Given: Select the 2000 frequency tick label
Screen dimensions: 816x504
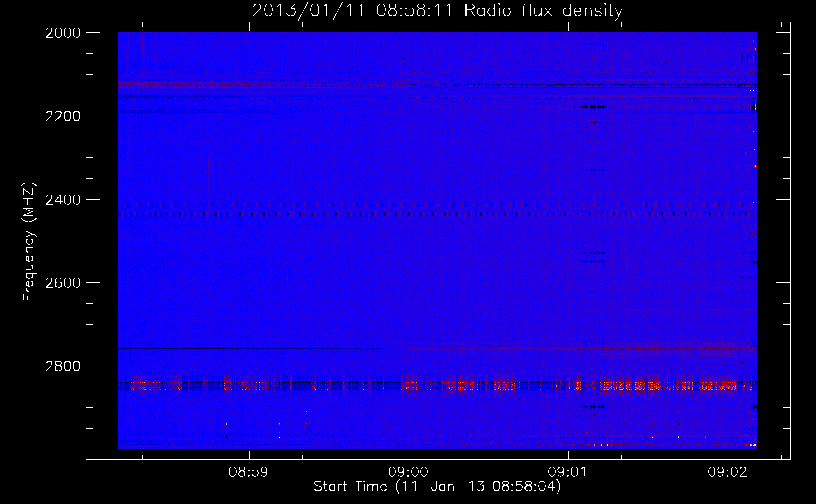Looking at the screenshot, I should [x=63, y=33].
